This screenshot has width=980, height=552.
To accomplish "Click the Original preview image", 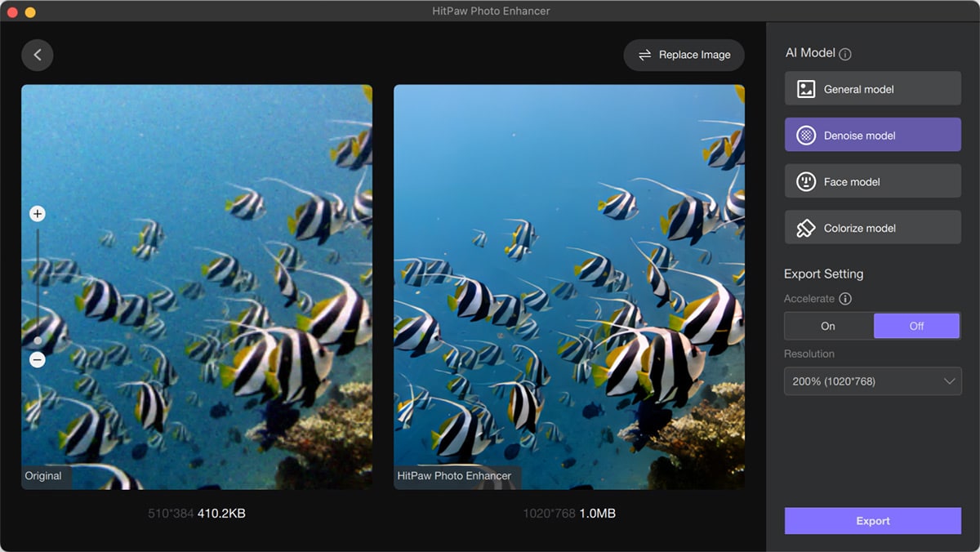I will [x=197, y=287].
